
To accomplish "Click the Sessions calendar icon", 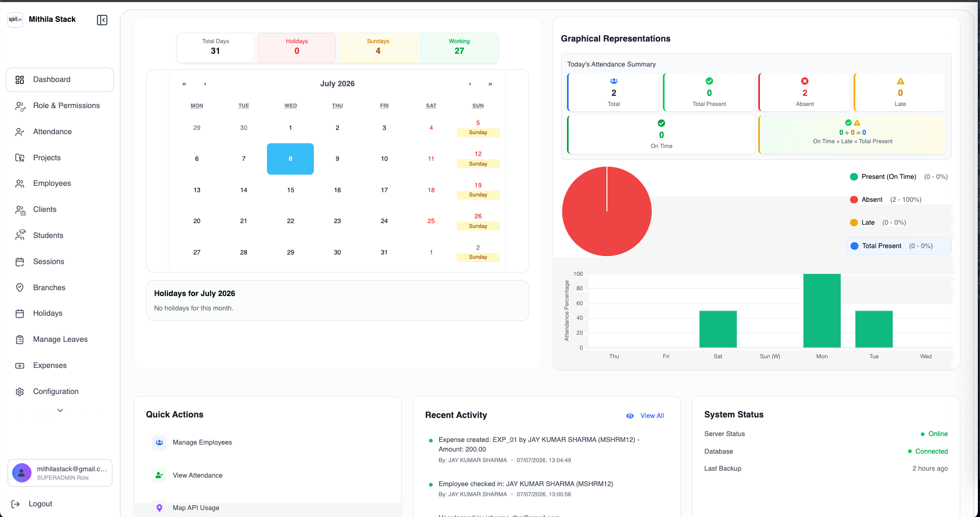I will (20, 262).
